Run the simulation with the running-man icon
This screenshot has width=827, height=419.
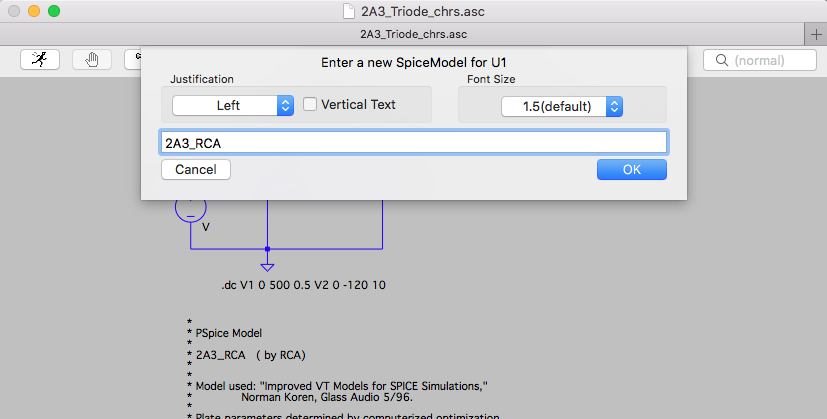(x=40, y=60)
